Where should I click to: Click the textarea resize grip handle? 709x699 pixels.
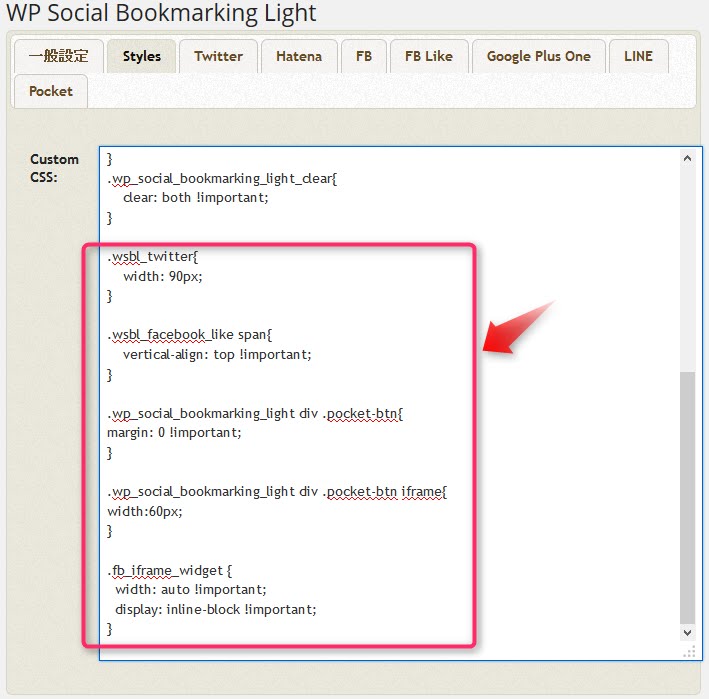click(x=689, y=652)
